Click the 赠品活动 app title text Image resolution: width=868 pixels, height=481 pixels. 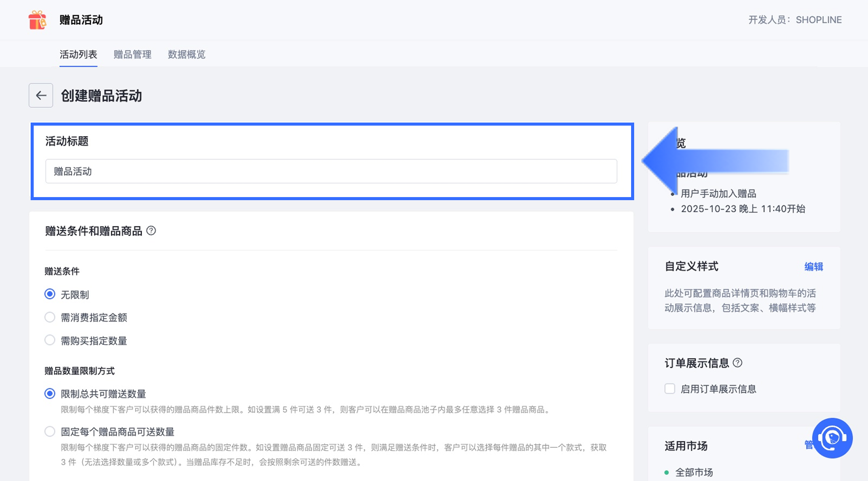pos(81,20)
